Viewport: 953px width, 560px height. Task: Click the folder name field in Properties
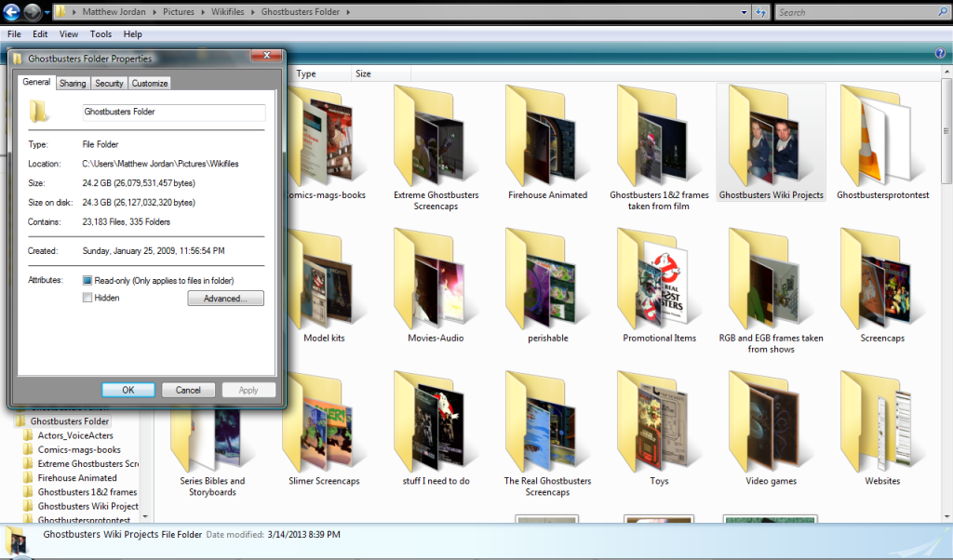174,113
